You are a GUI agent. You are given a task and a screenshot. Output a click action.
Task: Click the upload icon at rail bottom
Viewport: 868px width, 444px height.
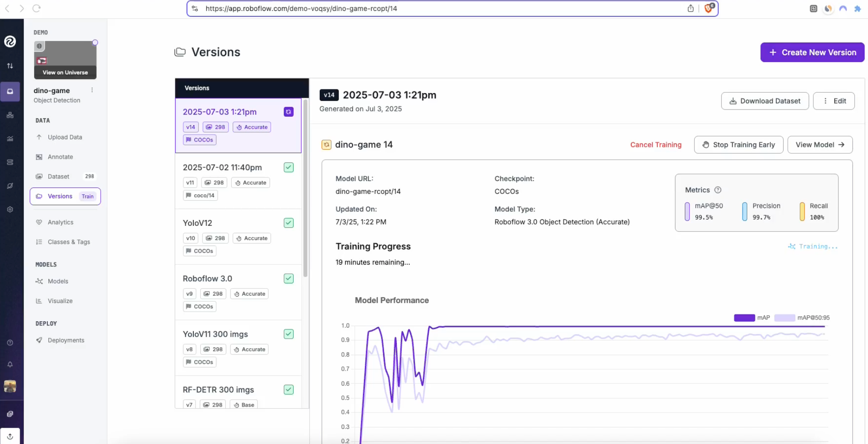click(x=10, y=436)
